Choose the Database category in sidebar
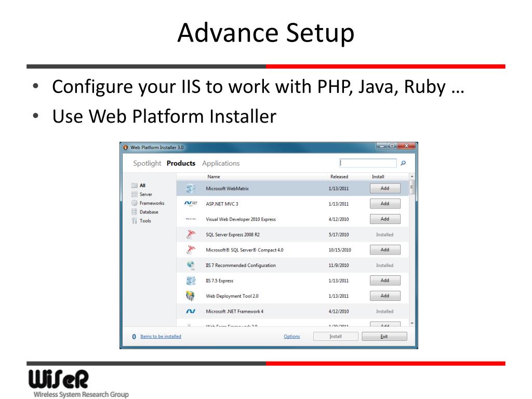The width and height of the screenshot is (532, 399). (149, 212)
